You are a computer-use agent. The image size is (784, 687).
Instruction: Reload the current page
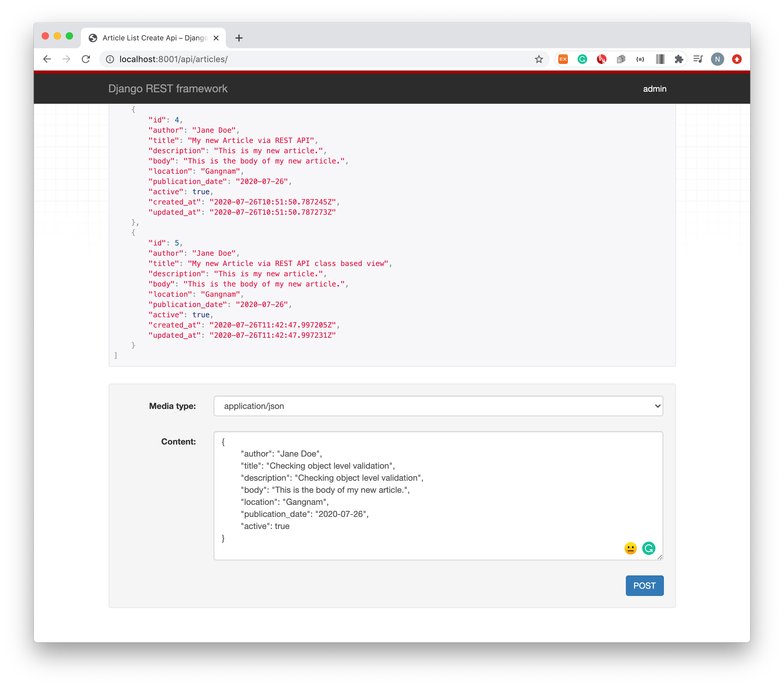(85, 59)
